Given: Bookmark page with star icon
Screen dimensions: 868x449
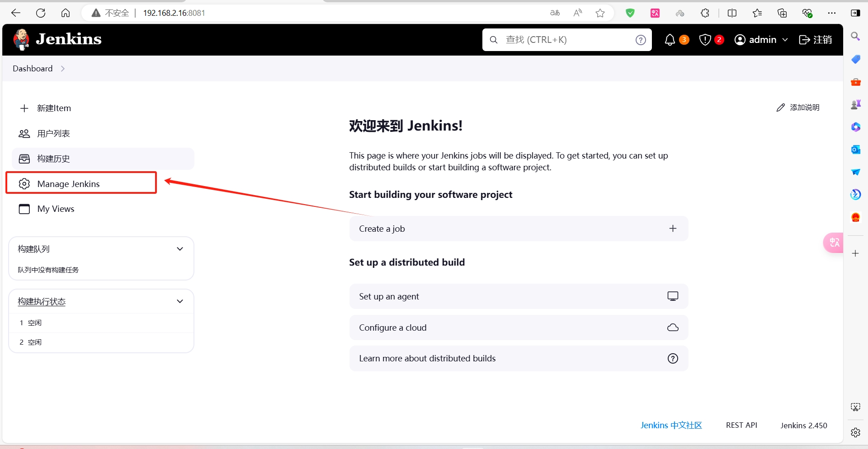Looking at the screenshot, I should coord(600,13).
